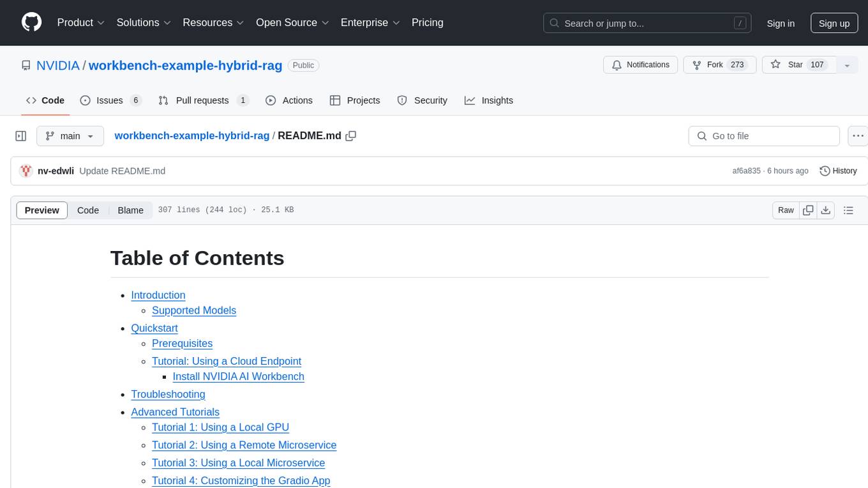
Task: Jump to Tutorial: Using a Cloud Endpoint
Action: pos(227,362)
